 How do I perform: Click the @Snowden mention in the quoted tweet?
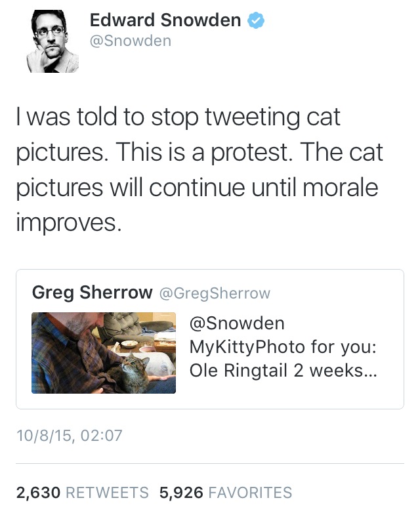click(237, 323)
